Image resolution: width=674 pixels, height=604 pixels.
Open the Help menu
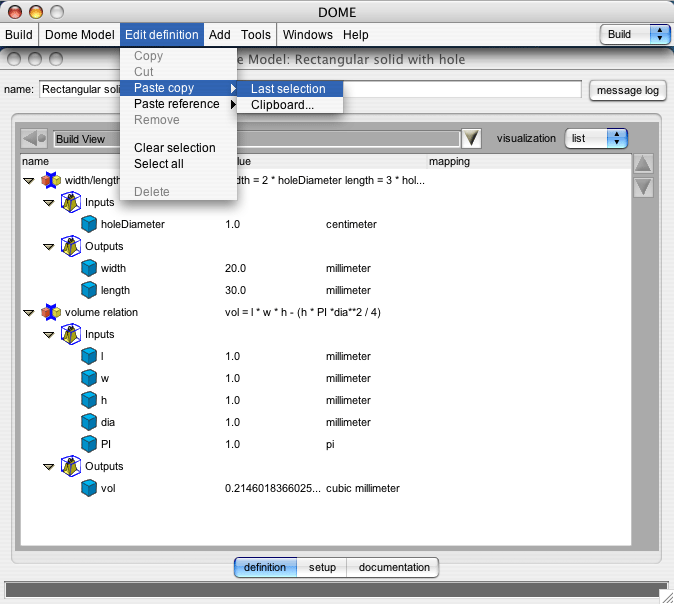[355, 34]
